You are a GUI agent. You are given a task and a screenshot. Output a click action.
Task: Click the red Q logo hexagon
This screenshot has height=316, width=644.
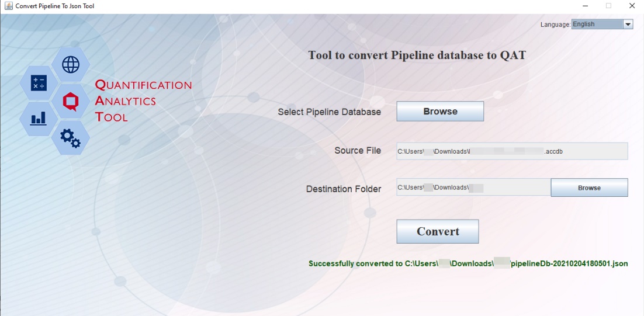tap(71, 102)
